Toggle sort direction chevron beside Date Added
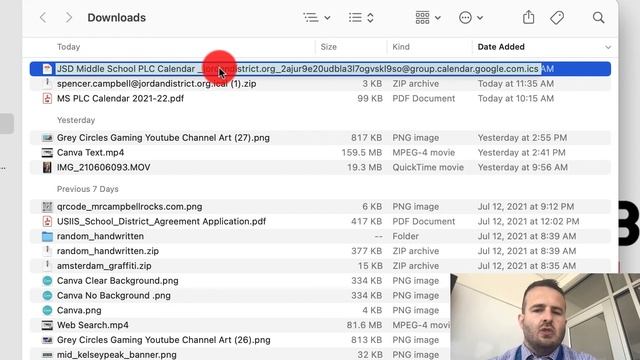Viewport: 640px width, 360px height. pos(608,47)
